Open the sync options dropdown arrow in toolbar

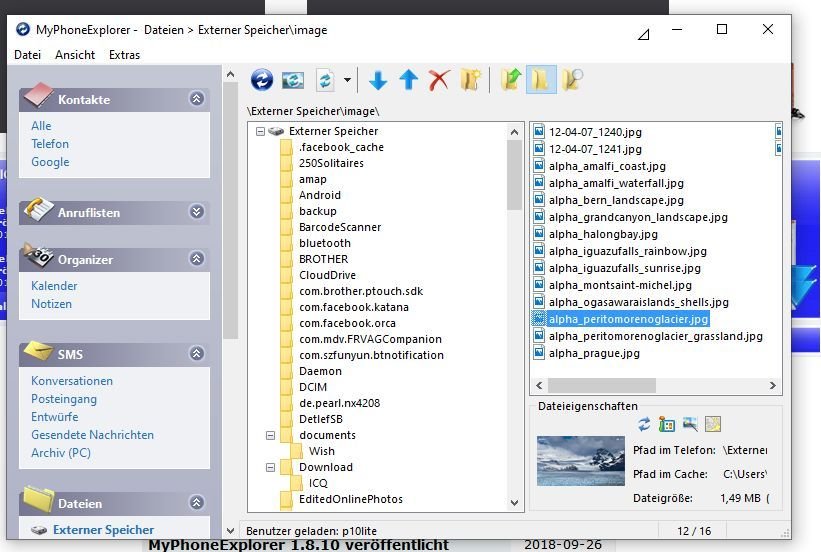(x=347, y=80)
